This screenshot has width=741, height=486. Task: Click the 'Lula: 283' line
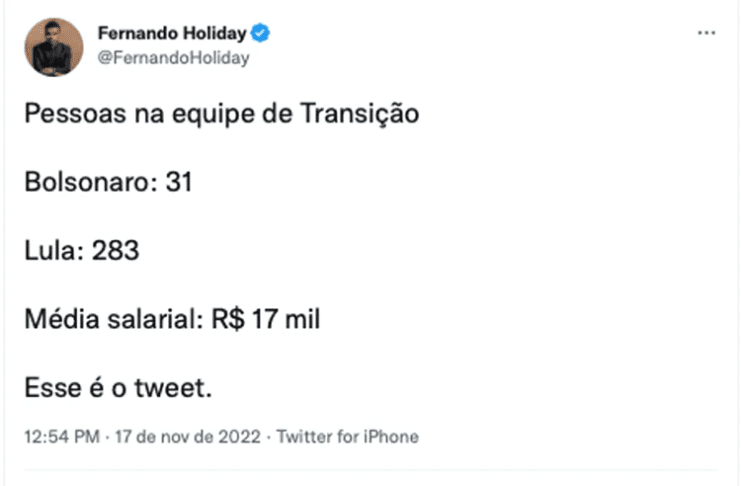pyautogui.click(x=82, y=251)
